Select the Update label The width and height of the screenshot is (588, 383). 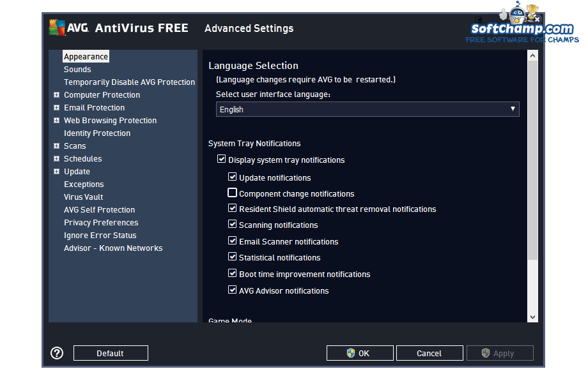(x=77, y=172)
